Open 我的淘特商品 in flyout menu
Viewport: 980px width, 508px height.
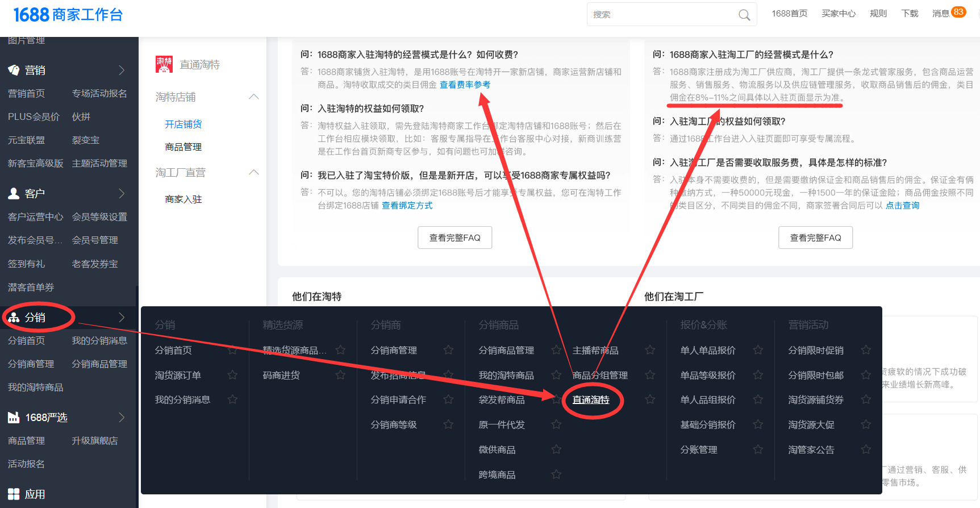coord(506,375)
